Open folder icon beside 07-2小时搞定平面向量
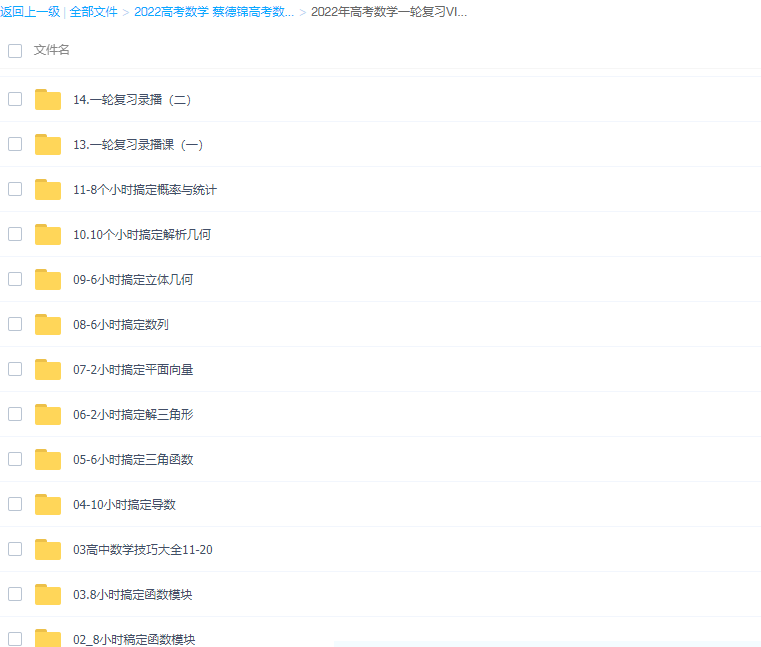The image size is (761, 647). pyautogui.click(x=48, y=369)
